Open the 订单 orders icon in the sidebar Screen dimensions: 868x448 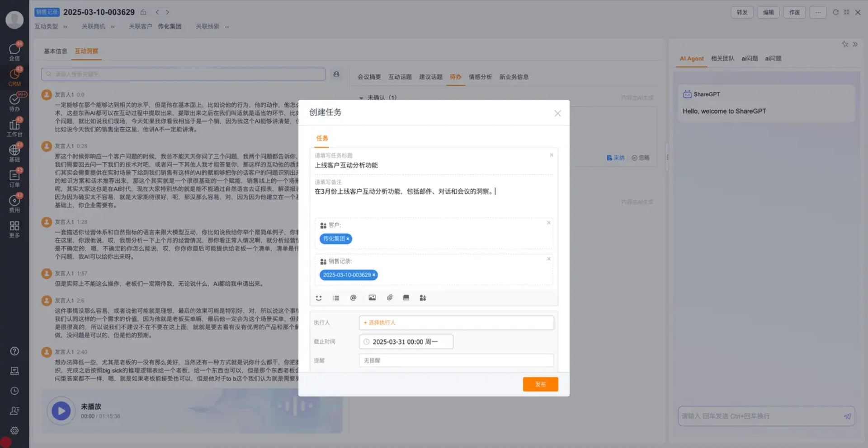14,178
